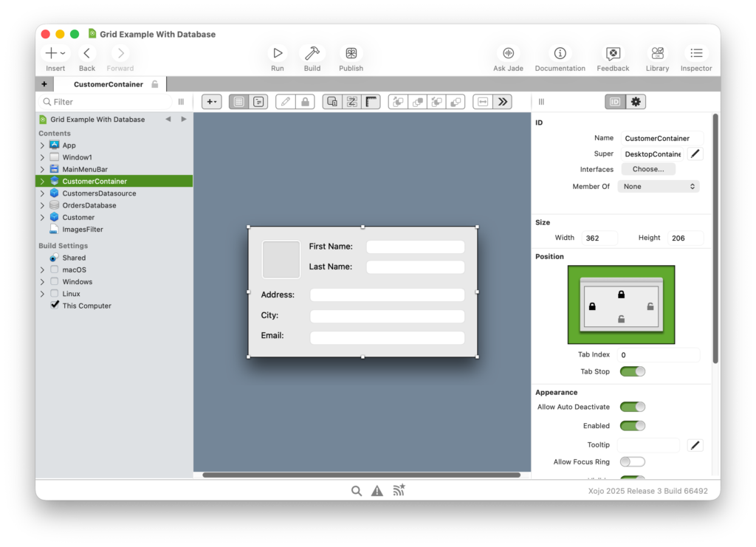Check the macOS build target checkbox
This screenshot has height=547, width=756.
tap(55, 270)
